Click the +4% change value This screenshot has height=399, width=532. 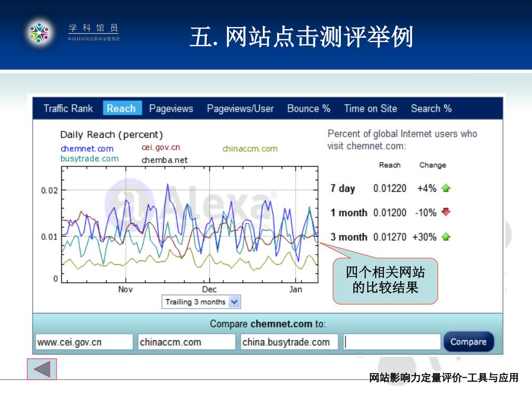pyautogui.click(x=427, y=188)
